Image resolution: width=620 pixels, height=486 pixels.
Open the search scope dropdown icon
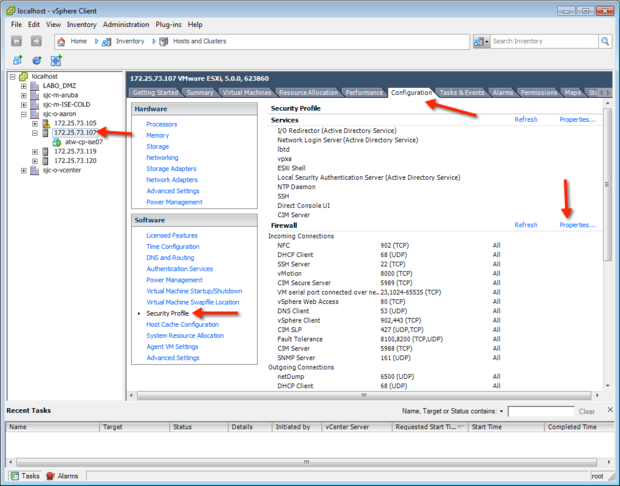click(481, 41)
